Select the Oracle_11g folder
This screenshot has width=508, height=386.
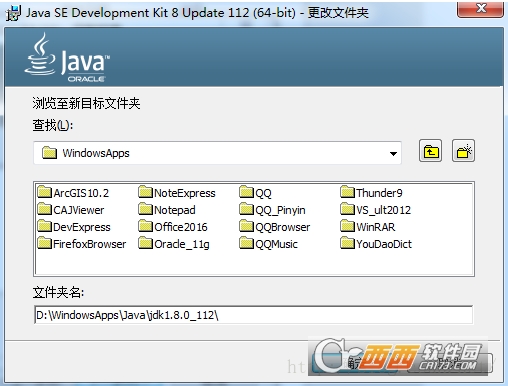point(174,244)
